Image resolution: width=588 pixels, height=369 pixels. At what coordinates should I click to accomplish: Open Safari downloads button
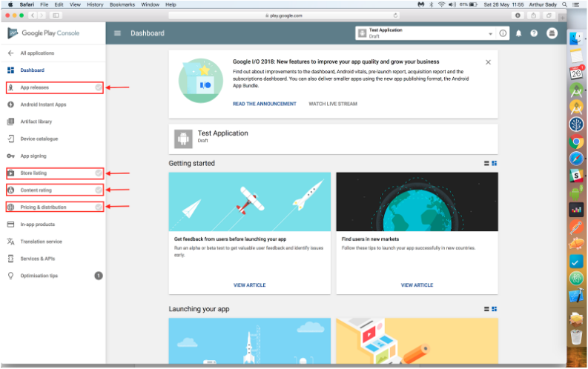pyautogui.click(x=518, y=16)
